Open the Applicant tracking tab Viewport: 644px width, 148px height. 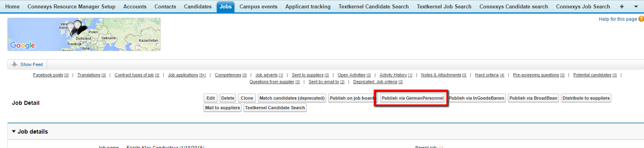[x=308, y=6]
